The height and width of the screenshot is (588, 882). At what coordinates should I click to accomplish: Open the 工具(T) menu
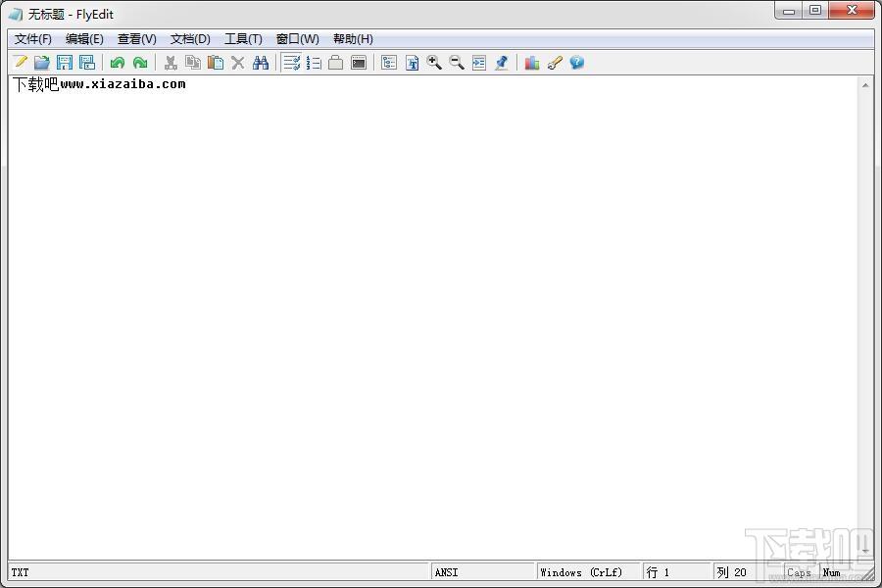tap(243, 39)
